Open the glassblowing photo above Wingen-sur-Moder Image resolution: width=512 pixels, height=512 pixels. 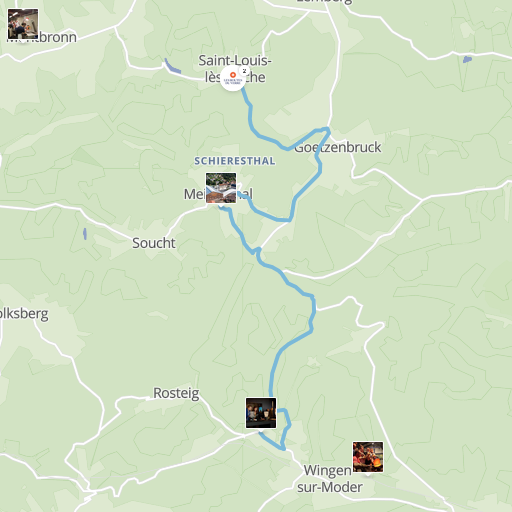tap(368, 457)
